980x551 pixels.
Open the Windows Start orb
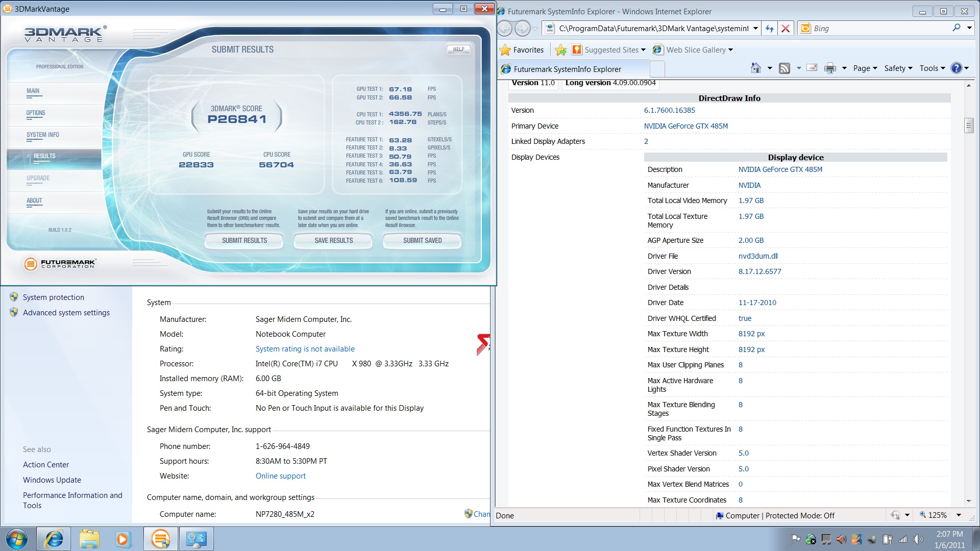(16, 539)
